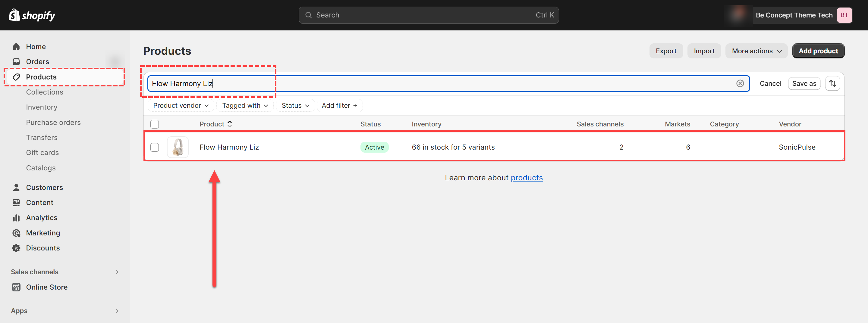Click the Online Store storefront icon
868x323 pixels.
tap(16, 287)
